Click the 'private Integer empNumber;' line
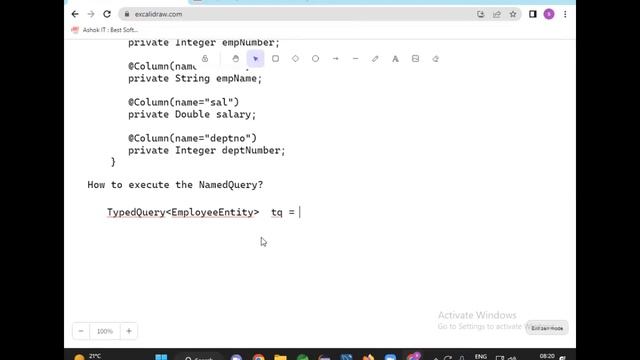640x360 pixels. [204, 42]
